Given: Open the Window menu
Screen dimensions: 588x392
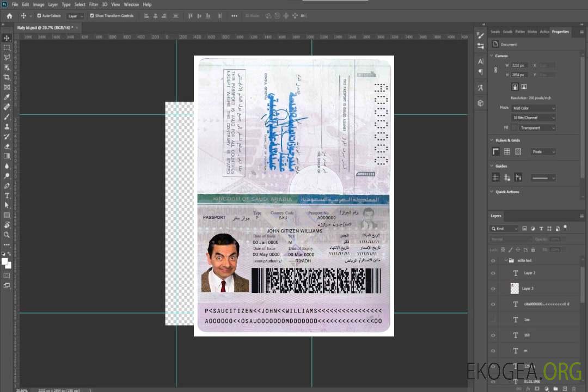Looking at the screenshot, I should tap(131, 4).
